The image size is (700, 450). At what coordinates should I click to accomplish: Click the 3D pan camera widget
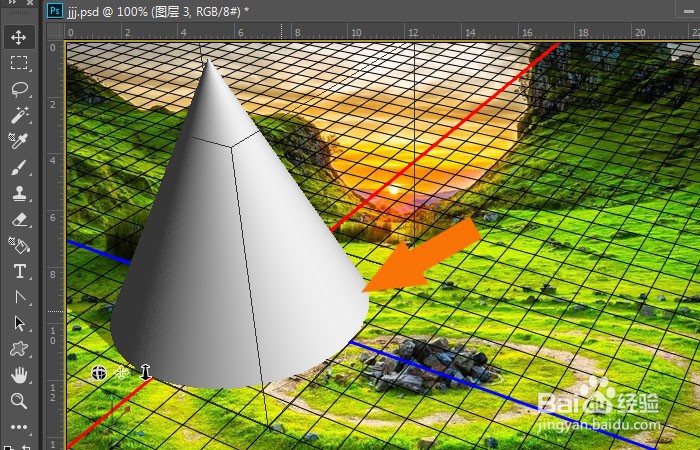click(121, 372)
